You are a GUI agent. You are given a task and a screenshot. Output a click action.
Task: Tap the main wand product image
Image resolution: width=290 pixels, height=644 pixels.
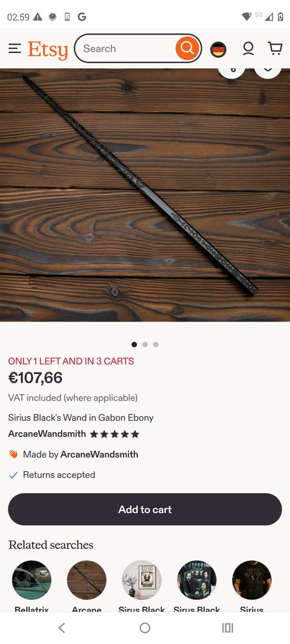(145, 195)
